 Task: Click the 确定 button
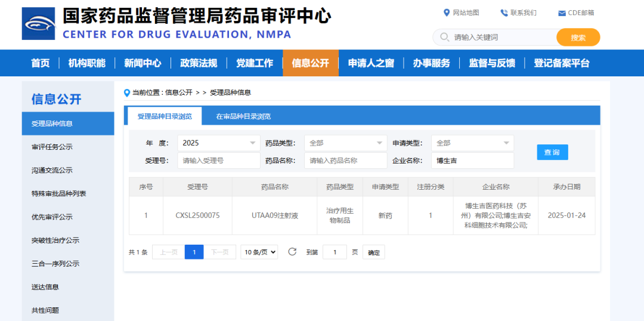[x=374, y=252]
